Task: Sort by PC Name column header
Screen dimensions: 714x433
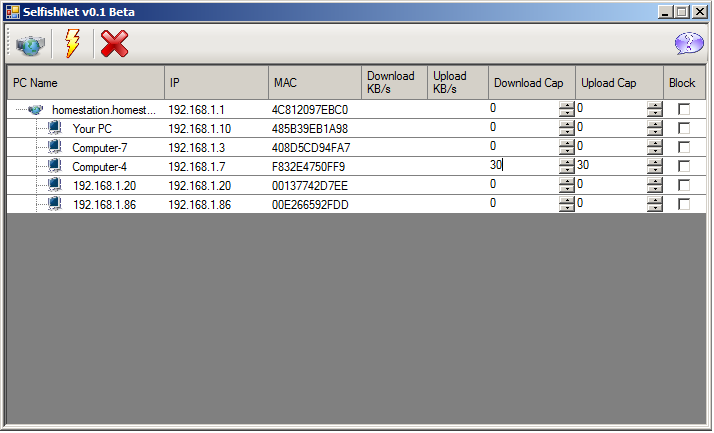Action: 85,83
